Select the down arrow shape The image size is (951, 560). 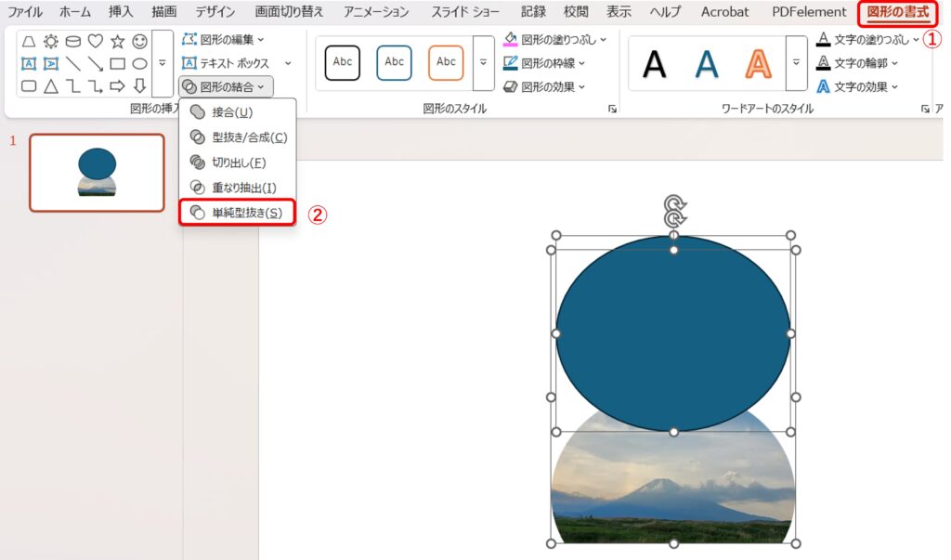139,86
